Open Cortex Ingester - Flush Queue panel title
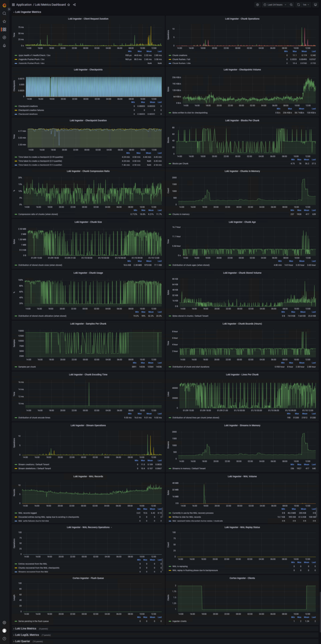The height and width of the screenshot is (644, 321). pyautogui.click(x=88, y=578)
